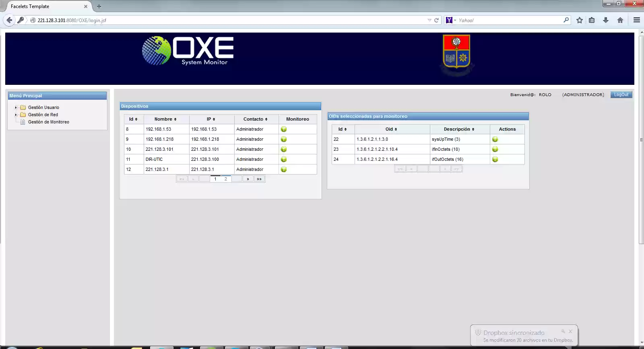Click the OXE System Monitor logo
Image resolution: width=644 pixels, height=349 pixels.
coord(188,51)
